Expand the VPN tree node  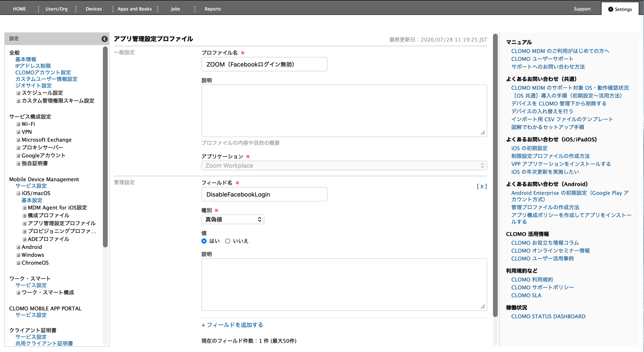(18, 132)
